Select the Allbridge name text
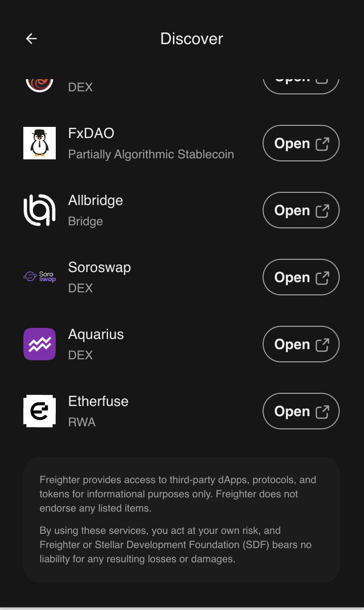This screenshot has width=364, height=610. tap(95, 200)
